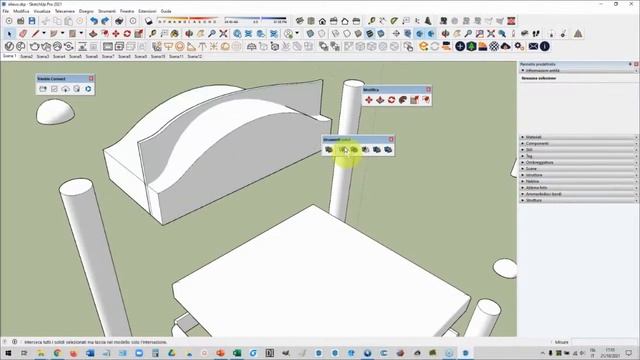Image resolution: width=640 pixels, height=360 pixels.
Task: Open the Line tool dropdown arrow
Action: click(x=44, y=33)
